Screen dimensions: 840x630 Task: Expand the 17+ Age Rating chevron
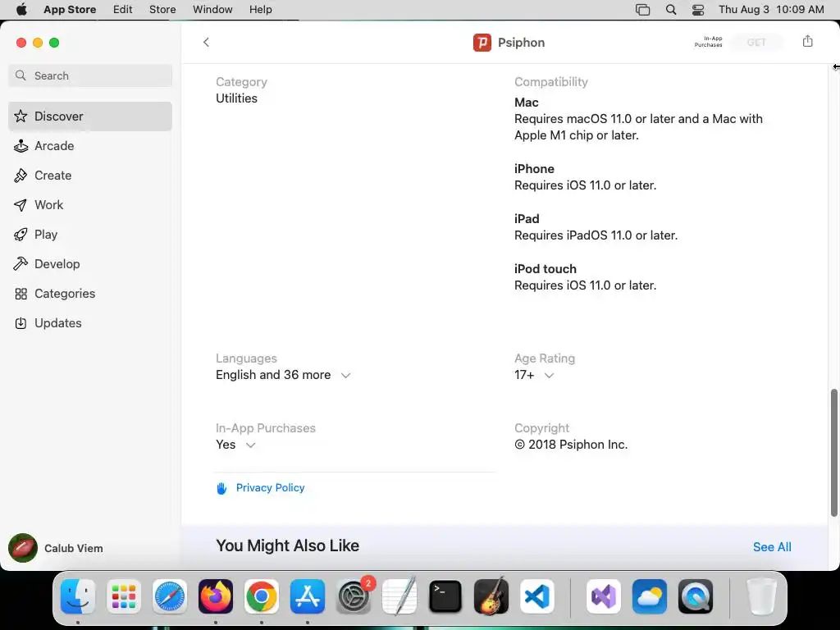pyautogui.click(x=549, y=376)
